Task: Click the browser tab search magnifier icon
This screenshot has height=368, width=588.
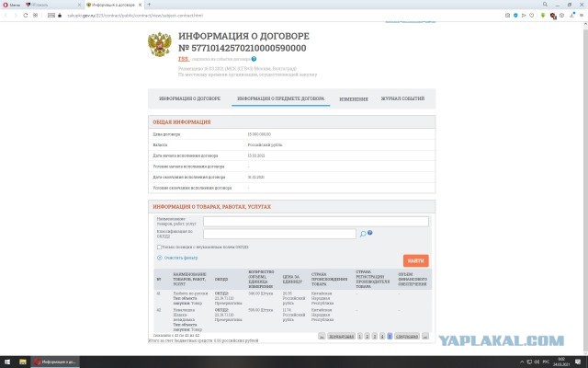Action: [545, 4]
